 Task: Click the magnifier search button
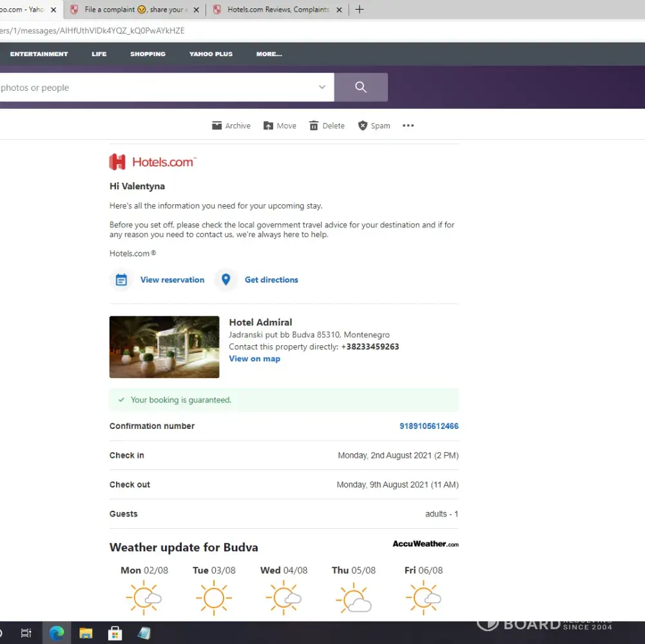click(x=361, y=87)
